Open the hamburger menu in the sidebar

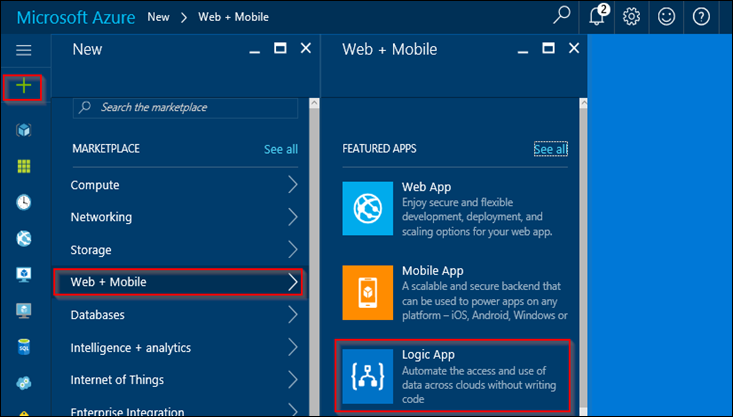[x=23, y=50]
